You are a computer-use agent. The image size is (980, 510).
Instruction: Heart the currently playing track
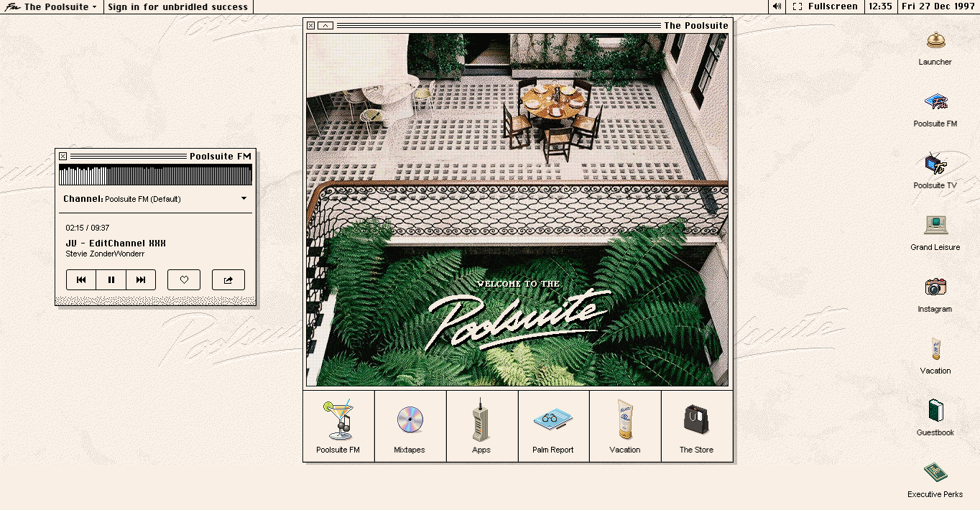coord(184,279)
